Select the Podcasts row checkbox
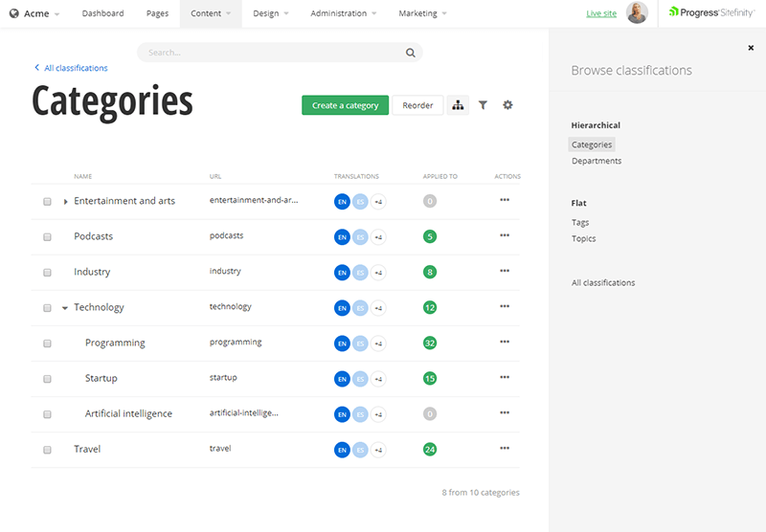The height and width of the screenshot is (532, 766). pyautogui.click(x=47, y=236)
